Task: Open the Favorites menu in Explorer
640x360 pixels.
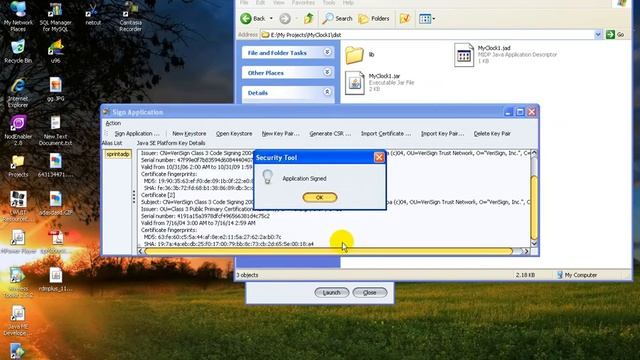Action: coord(303,3)
